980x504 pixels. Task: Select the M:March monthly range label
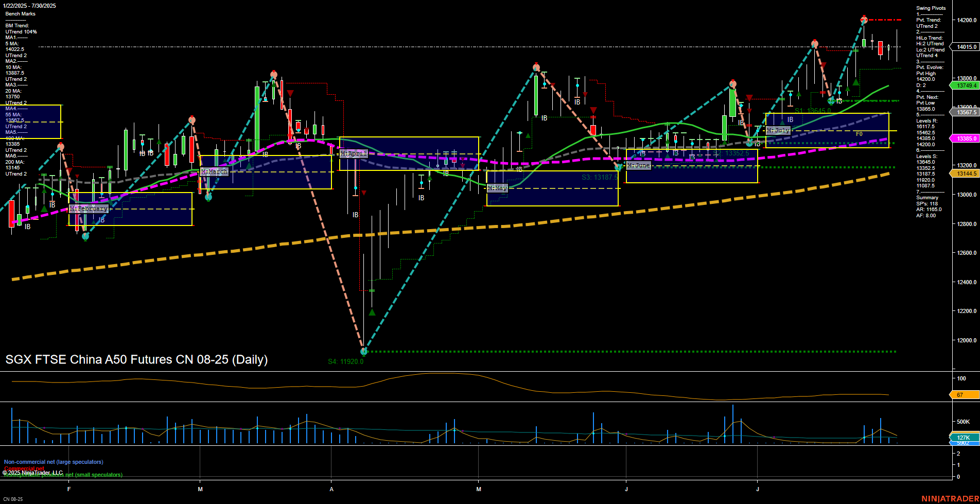pyautogui.click(x=214, y=171)
